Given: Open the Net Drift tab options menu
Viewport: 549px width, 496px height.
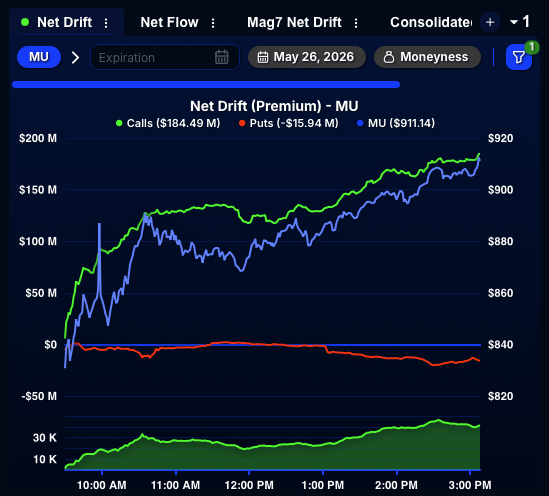Looking at the screenshot, I should [x=106, y=23].
